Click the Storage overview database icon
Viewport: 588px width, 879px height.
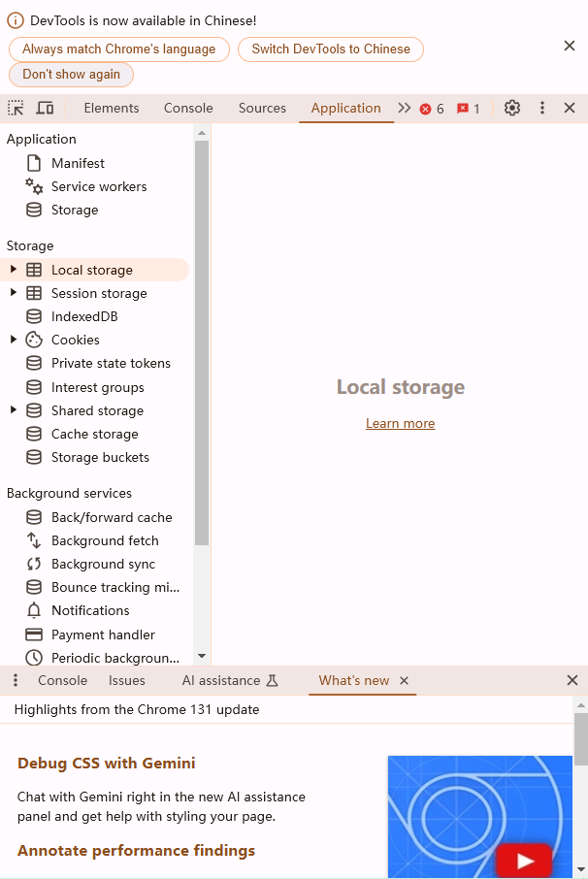(x=34, y=210)
